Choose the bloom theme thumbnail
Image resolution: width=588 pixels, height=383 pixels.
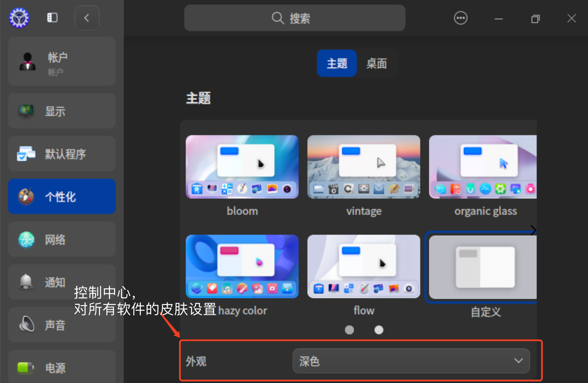242,167
